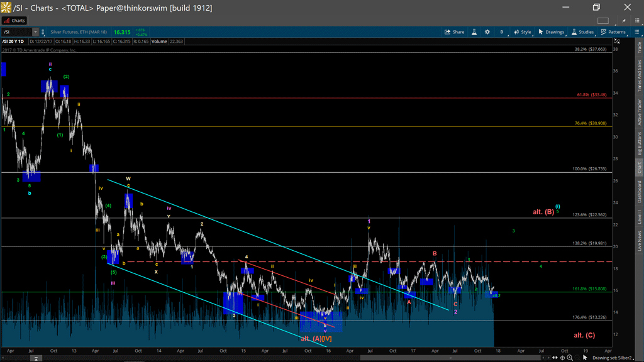Image resolution: width=644 pixels, height=362 pixels.
Task: Open the flask icon next to Share
Action: (x=474, y=32)
